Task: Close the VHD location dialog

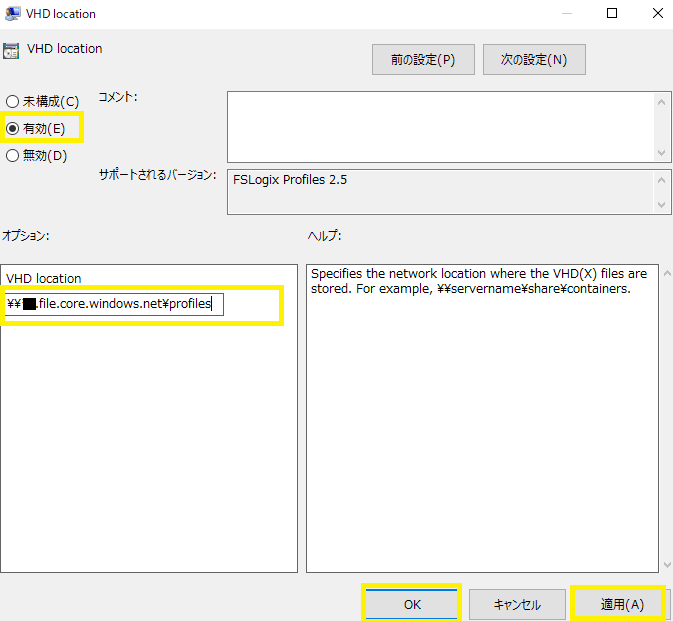Action: pyautogui.click(x=658, y=13)
